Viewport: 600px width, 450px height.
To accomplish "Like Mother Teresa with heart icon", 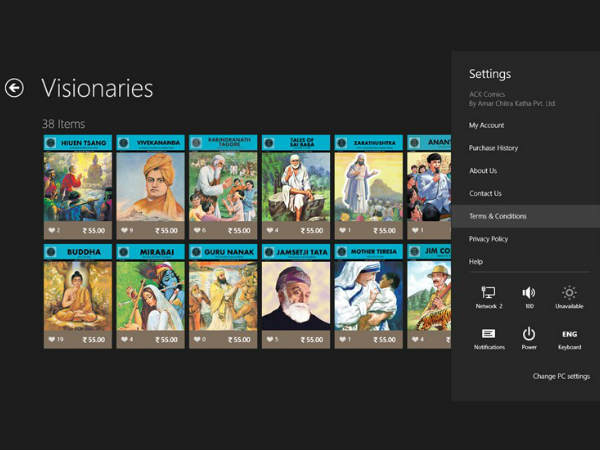I will (x=342, y=339).
